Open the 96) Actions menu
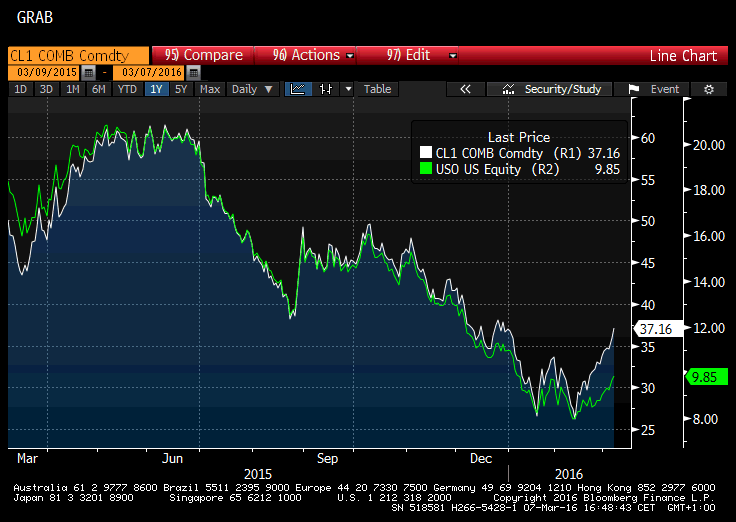The width and height of the screenshot is (736, 522). tap(306, 55)
